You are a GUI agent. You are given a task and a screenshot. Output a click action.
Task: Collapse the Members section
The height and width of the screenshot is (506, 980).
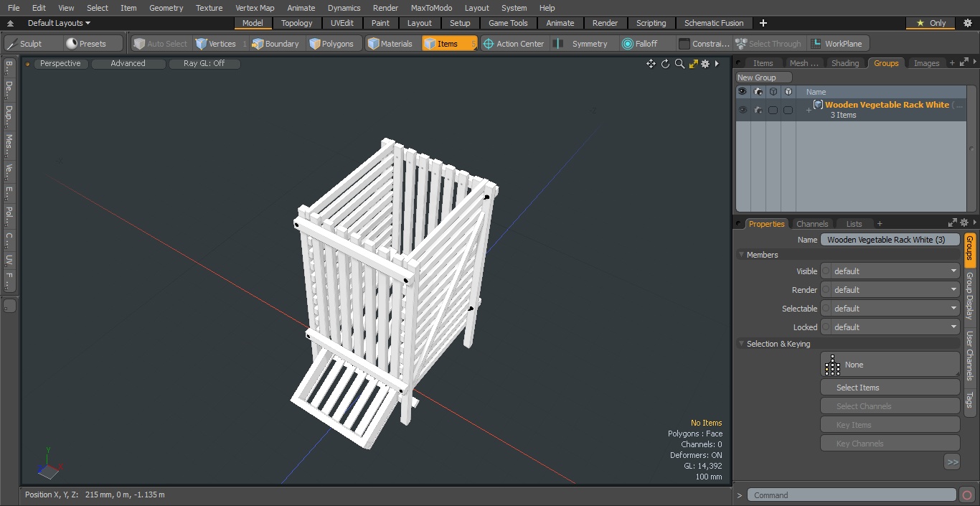pyautogui.click(x=741, y=255)
